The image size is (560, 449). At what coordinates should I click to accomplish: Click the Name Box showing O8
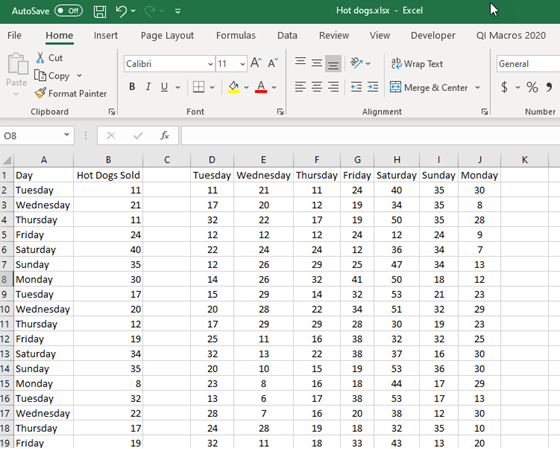point(32,136)
